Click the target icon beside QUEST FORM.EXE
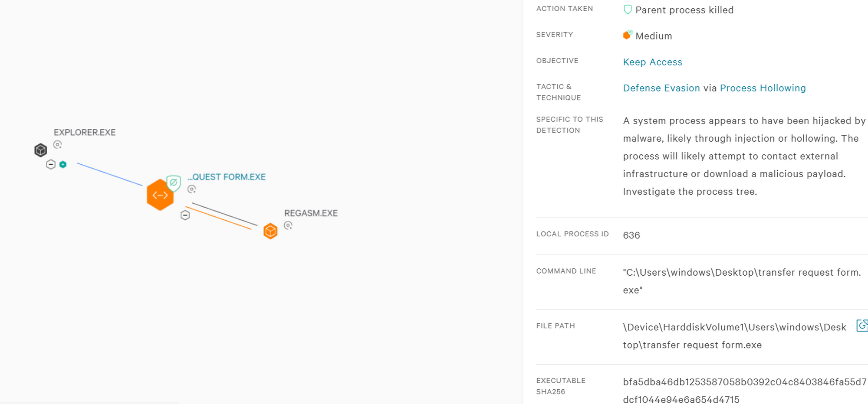This screenshot has width=868, height=404. point(192,189)
